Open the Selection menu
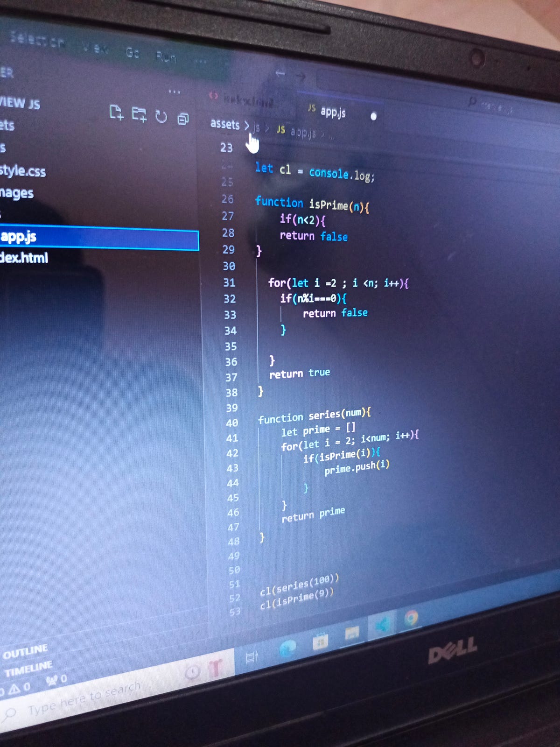560x747 pixels. [x=37, y=40]
